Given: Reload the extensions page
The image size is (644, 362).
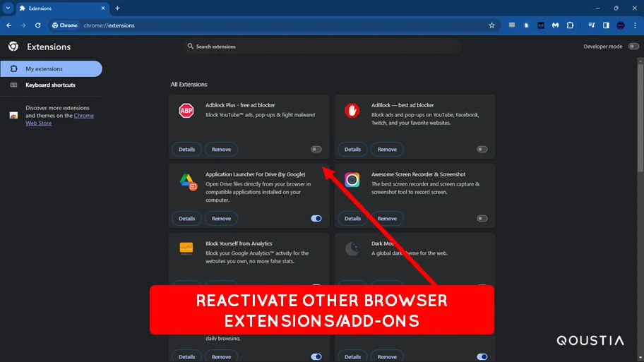Looking at the screenshot, I should (38, 25).
